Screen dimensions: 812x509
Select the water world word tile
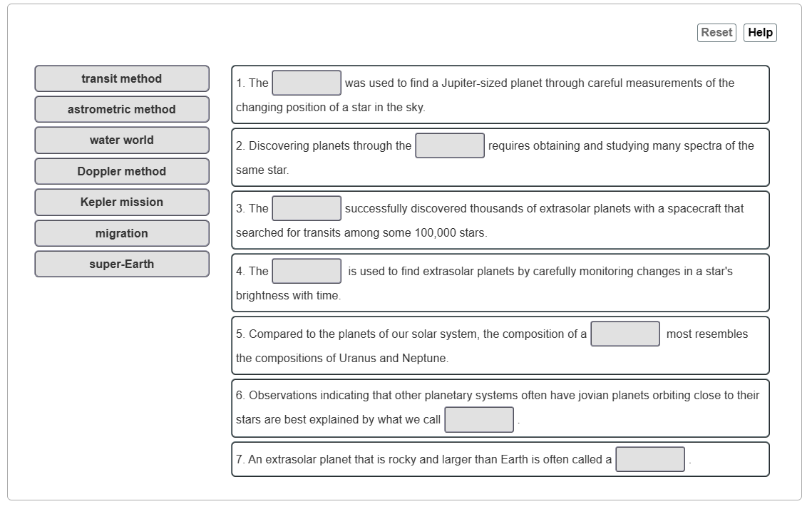(x=121, y=140)
